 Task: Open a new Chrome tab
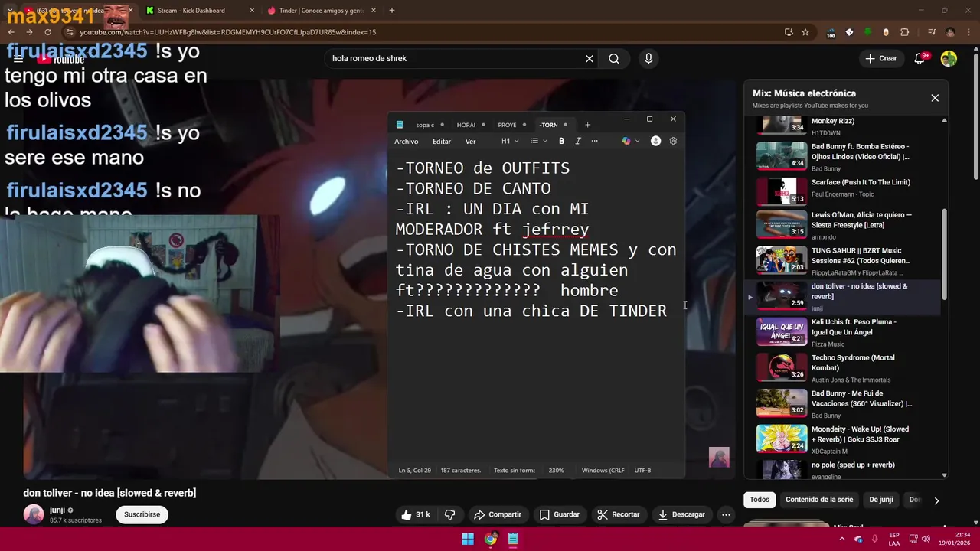tap(392, 11)
